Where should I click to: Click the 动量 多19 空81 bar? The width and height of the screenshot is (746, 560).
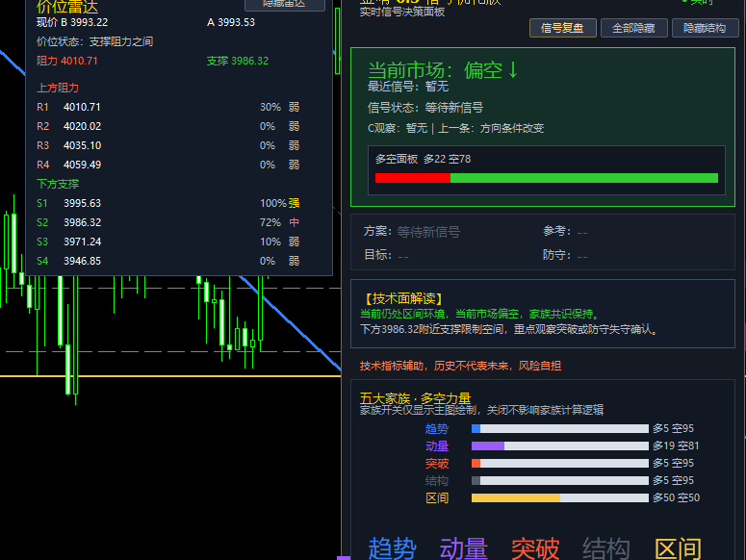[x=560, y=445]
